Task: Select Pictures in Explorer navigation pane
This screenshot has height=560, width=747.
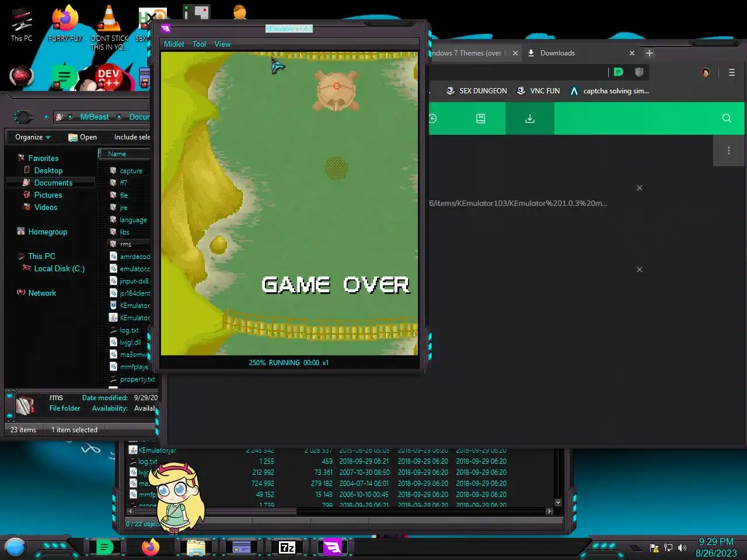Action: click(48, 195)
